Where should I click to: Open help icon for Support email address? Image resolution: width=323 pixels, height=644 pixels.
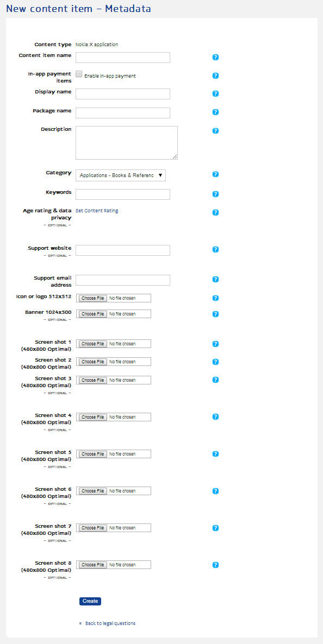(x=215, y=279)
